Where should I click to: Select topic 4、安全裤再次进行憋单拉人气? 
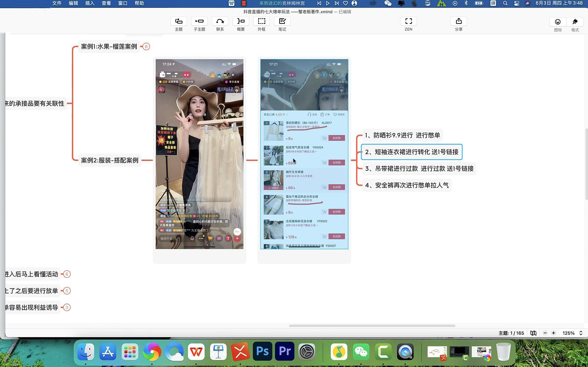[407, 186]
